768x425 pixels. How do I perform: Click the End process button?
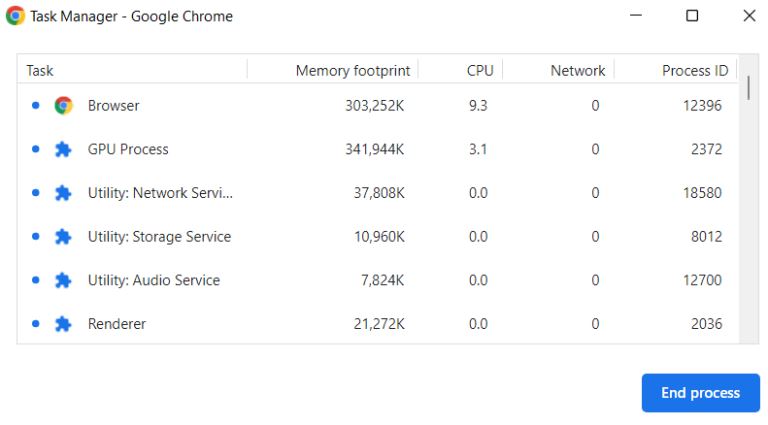click(700, 393)
